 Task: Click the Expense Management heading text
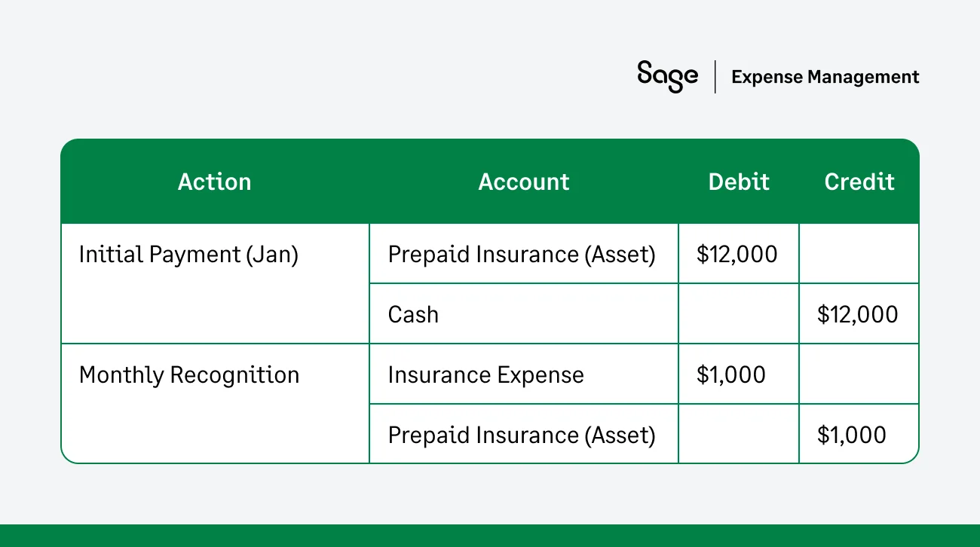pyautogui.click(x=825, y=77)
